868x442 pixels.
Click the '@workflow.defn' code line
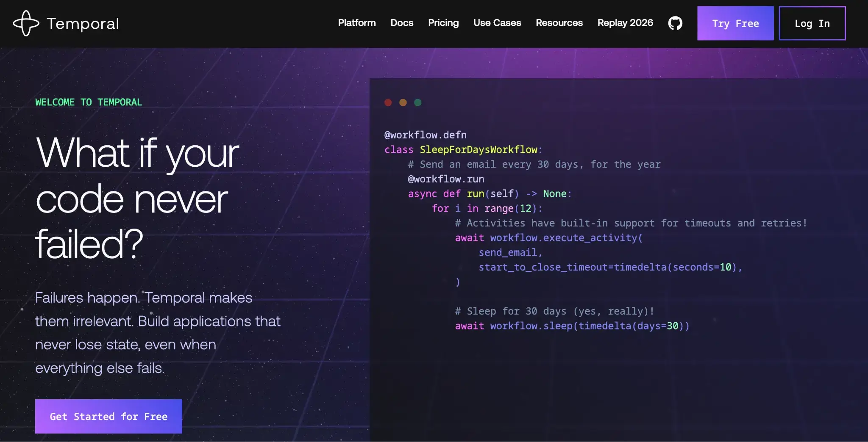pyautogui.click(x=425, y=135)
